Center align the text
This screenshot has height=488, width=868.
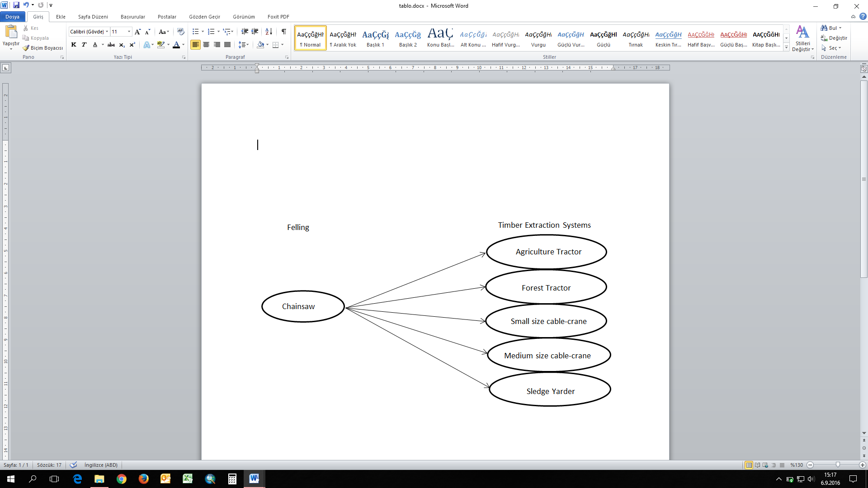coord(206,45)
